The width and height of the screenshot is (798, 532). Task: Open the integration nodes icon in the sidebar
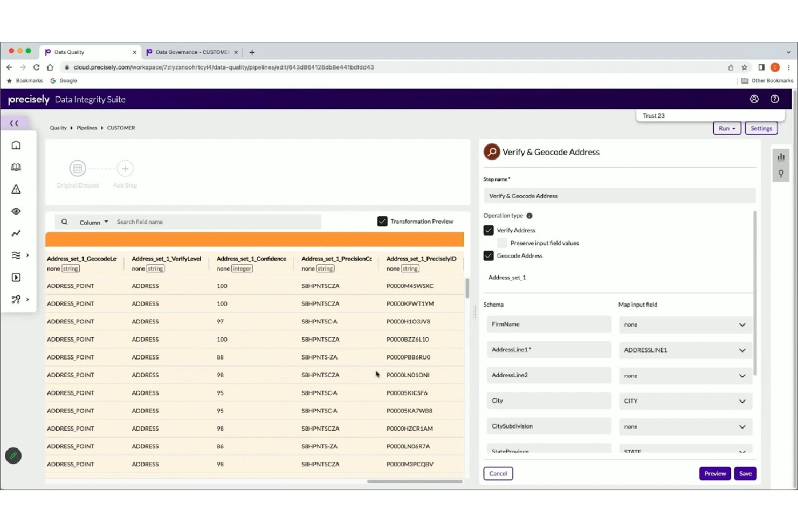(x=16, y=300)
